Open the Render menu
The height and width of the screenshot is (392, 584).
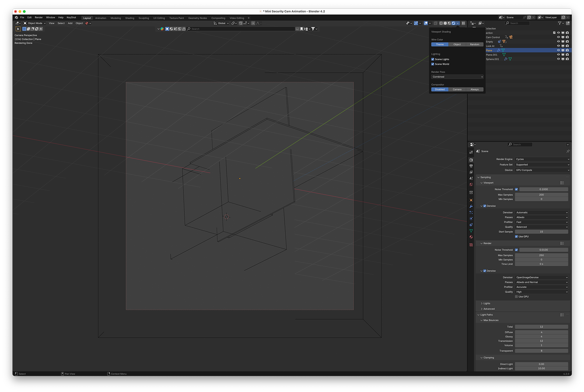(x=39, y=18)
